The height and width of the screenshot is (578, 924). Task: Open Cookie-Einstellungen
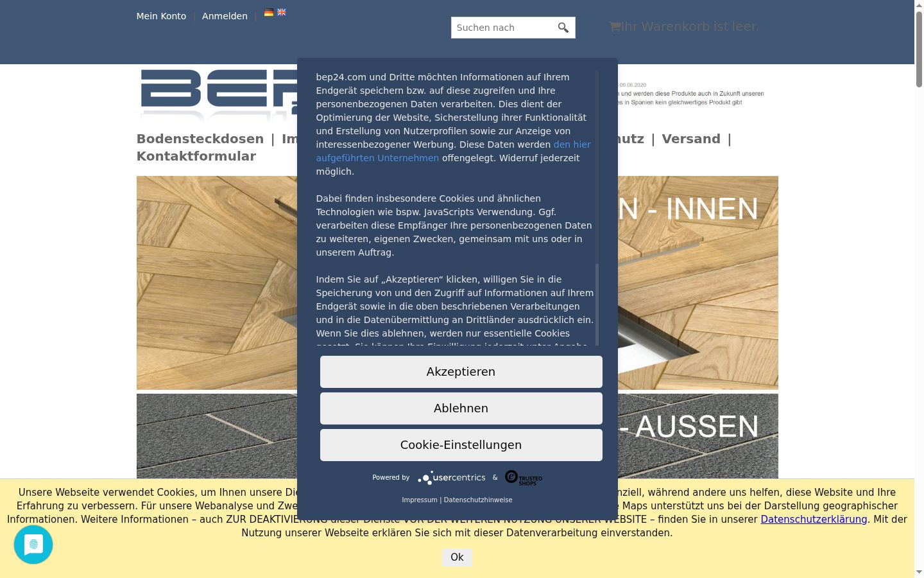click(x=461, y=445)
